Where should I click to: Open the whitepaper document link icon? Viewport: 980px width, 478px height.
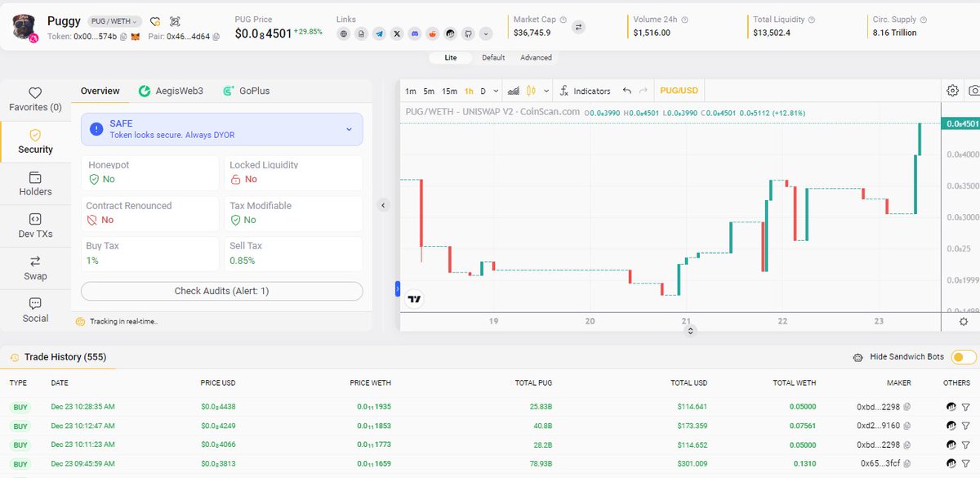(362, 34)
